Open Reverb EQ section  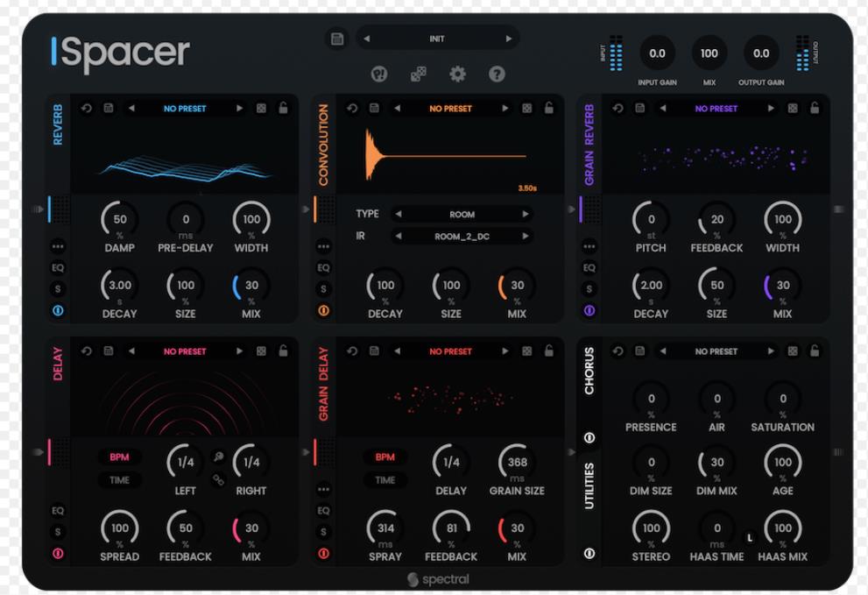click(58, 267)
